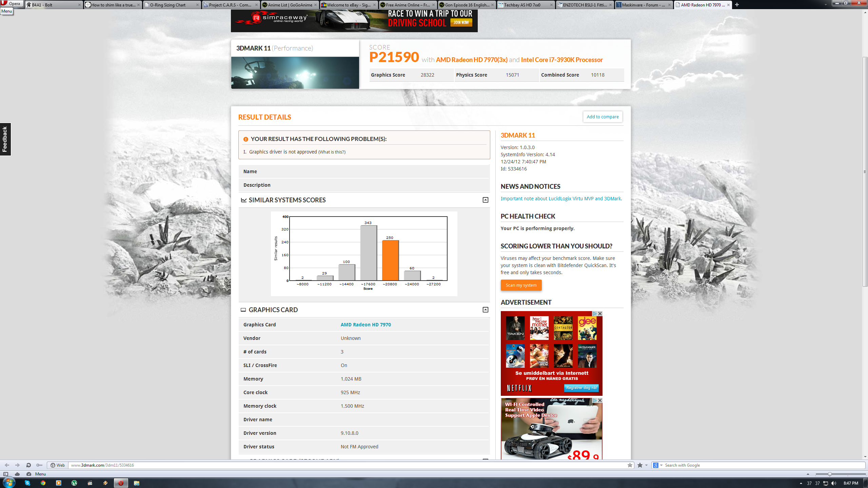Open the Opera menu button at top left

coord(12,4)
